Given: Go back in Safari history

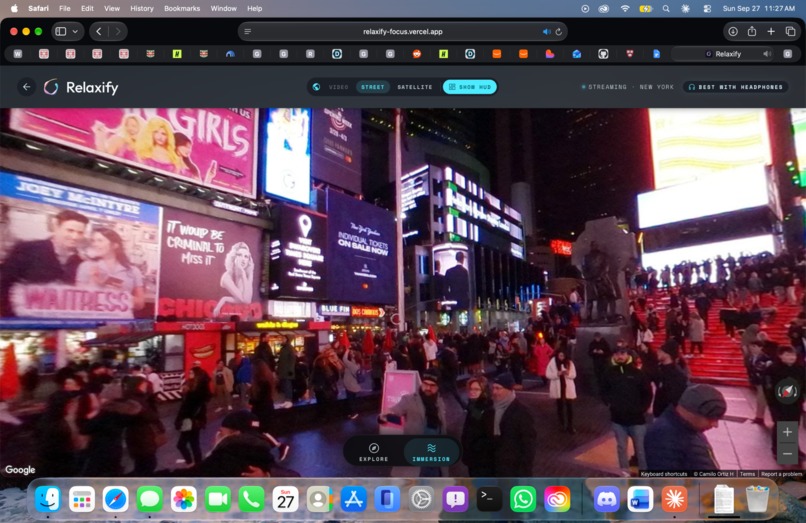Looking at the screenshot, I should coord(99,31).
